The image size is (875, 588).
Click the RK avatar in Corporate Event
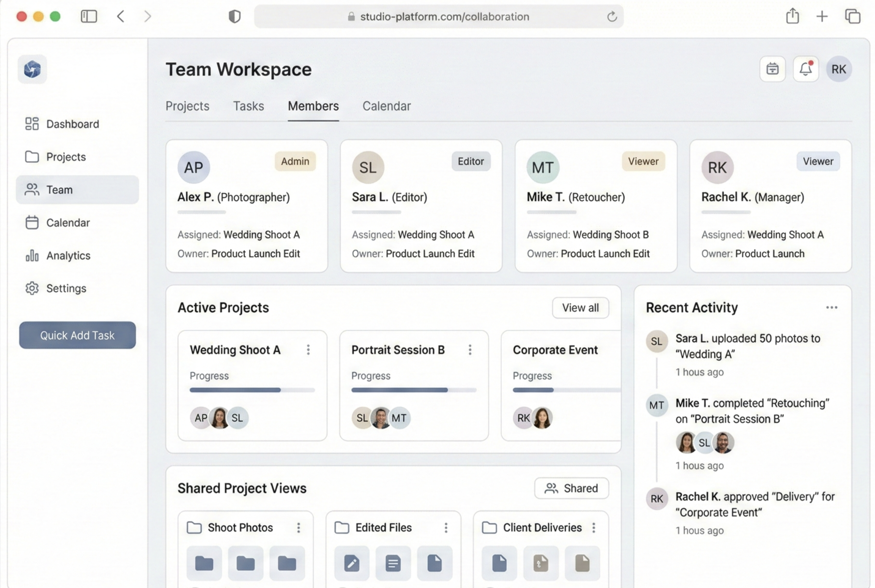click(523, 418)
